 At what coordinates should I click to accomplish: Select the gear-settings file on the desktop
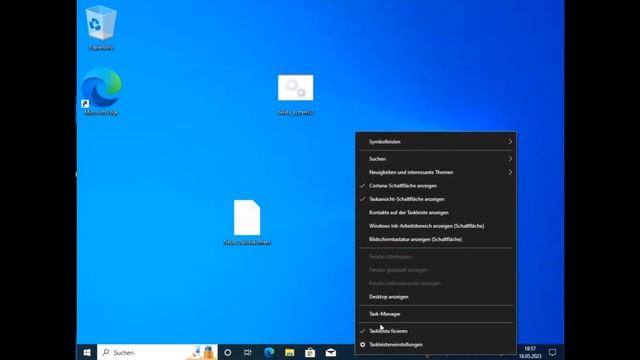[x=296, y=94]
